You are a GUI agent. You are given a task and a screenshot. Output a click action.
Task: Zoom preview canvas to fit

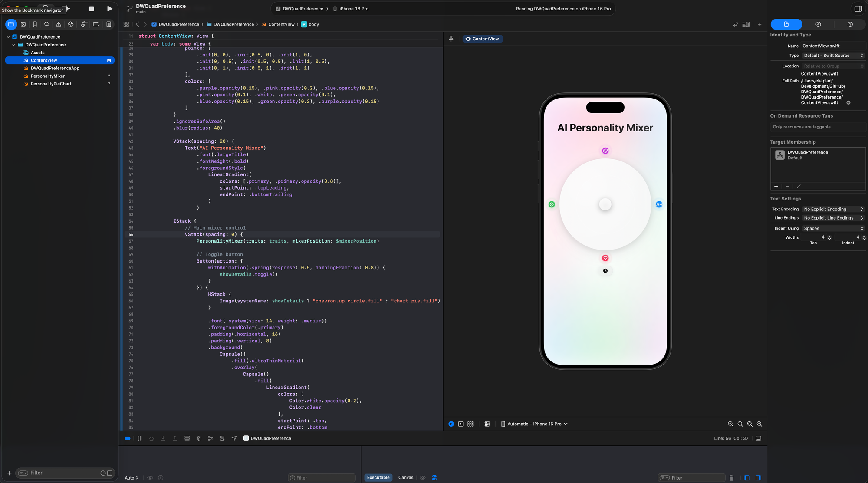pyautogui.click(x=750, y=424)
